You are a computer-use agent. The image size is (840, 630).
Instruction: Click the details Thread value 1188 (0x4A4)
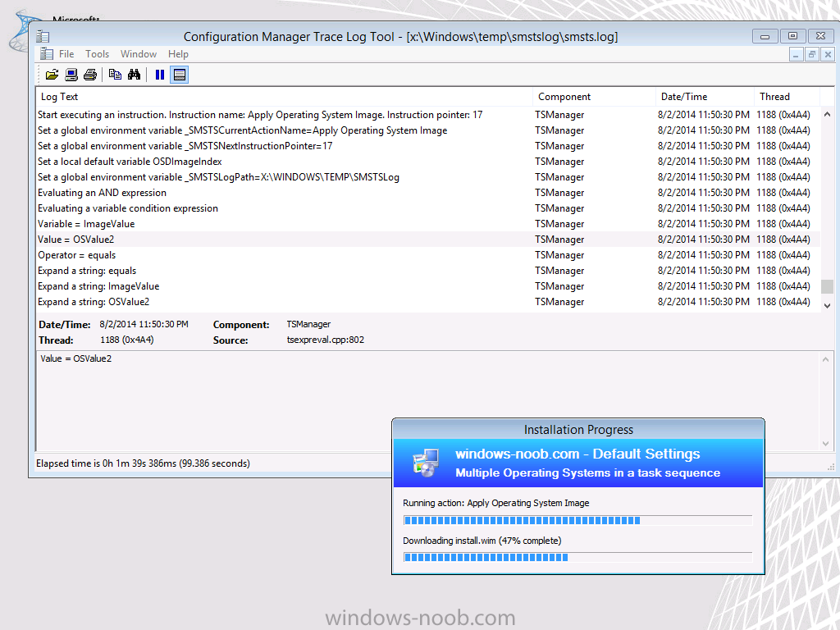pos(127,340)
